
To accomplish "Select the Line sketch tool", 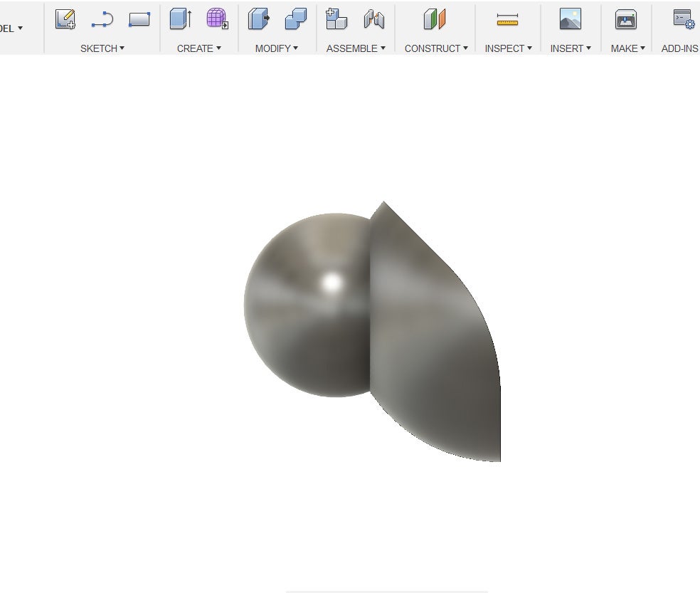I will pyautogui.click(x=102, y=19).
